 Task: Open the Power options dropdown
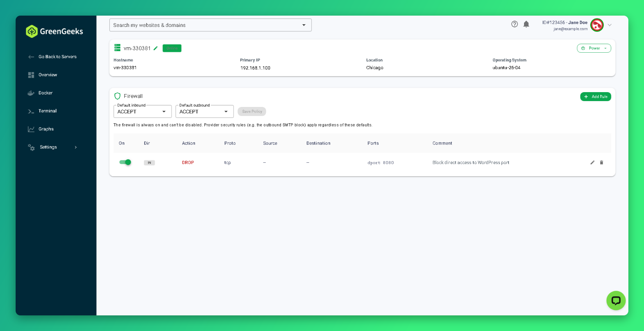click(x=594, y=48)
